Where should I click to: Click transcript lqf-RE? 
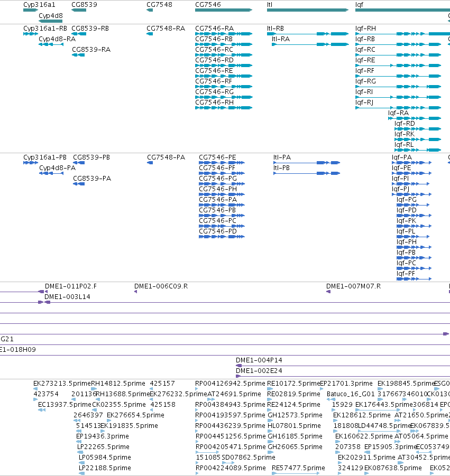tap(398, 66)
